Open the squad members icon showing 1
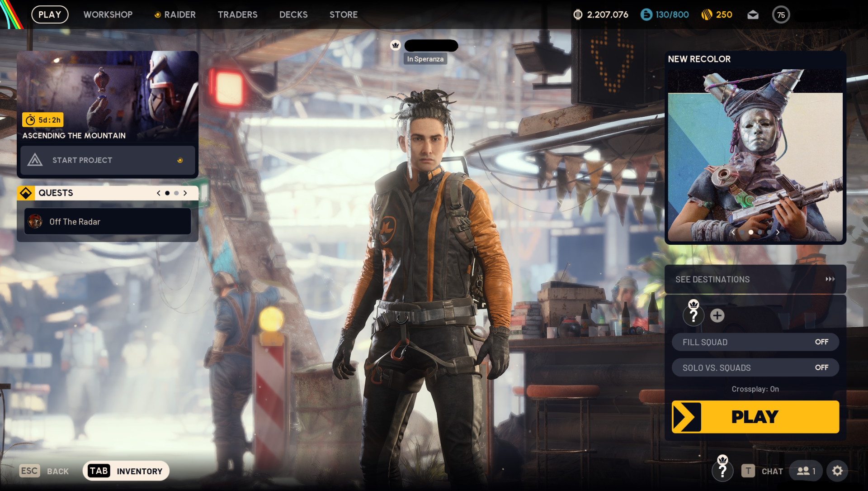 click(x=806, y=471)
